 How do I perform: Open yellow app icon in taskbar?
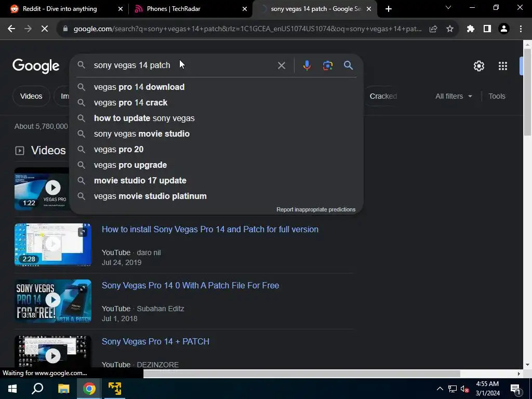click(x=115, y=389)
